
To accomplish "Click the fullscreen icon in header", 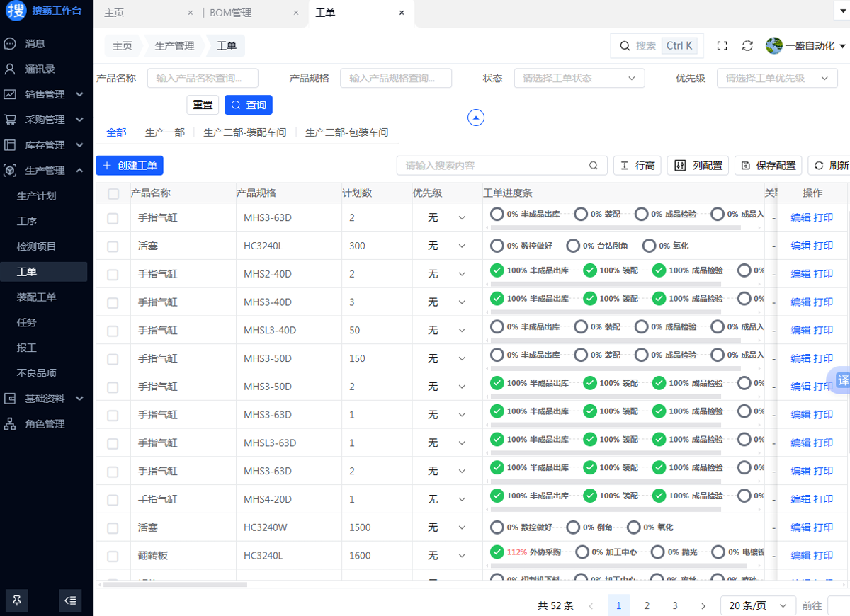I will pos(722,46).
